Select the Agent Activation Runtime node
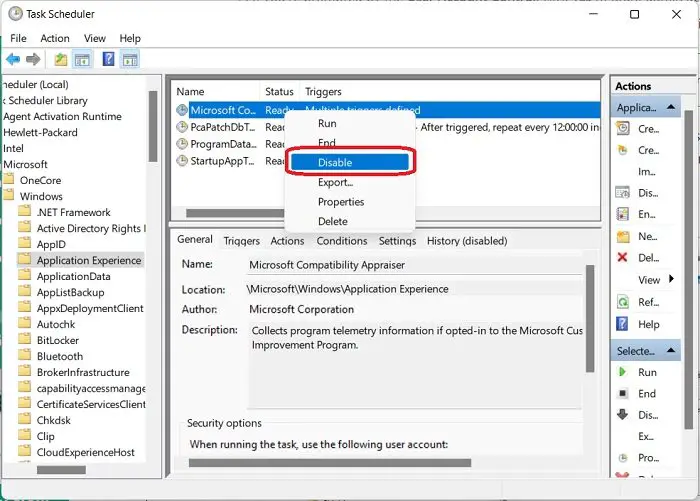 click(62, 117)
